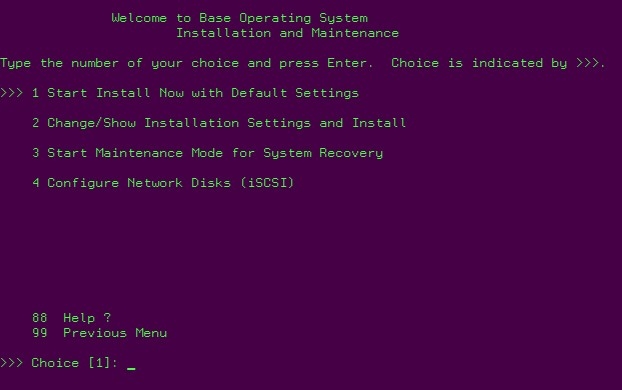Click the blinking cursor at Choice prompt
The height and width of the screenshot is (390, 622).
(131, 369)
